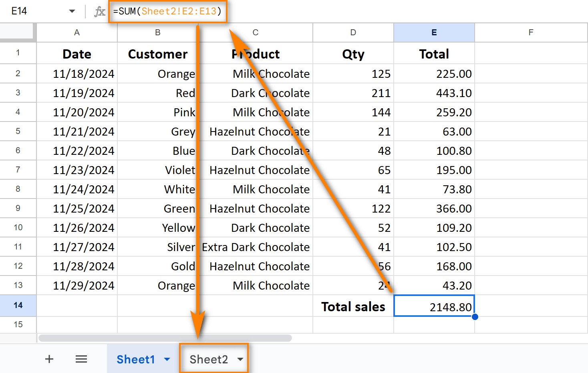Add a new sheet with the plus icon
The height and width of the screenshot is (373, 588).
pos(49,359)
